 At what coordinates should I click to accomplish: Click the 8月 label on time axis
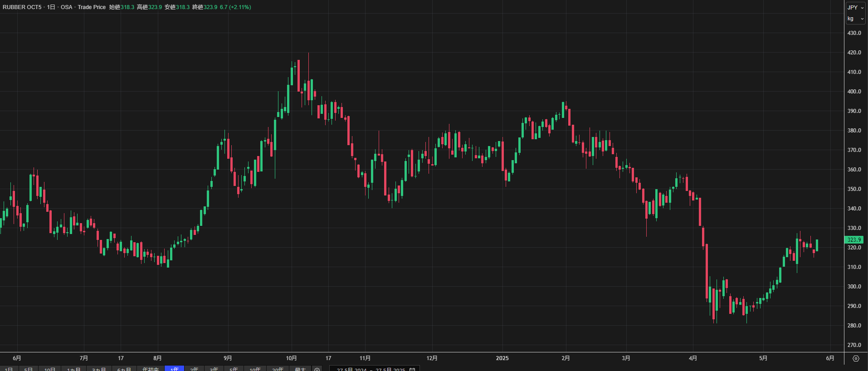coord(157,358)
